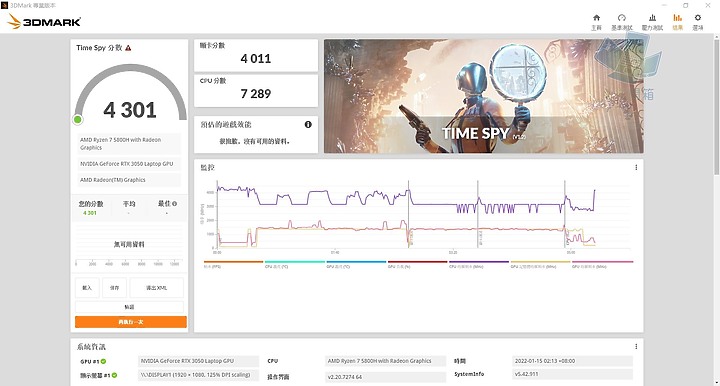Click the green check icon next to Display #1
Image resolution: width=720 pixels, height=386 pixels.
[114, 375]
